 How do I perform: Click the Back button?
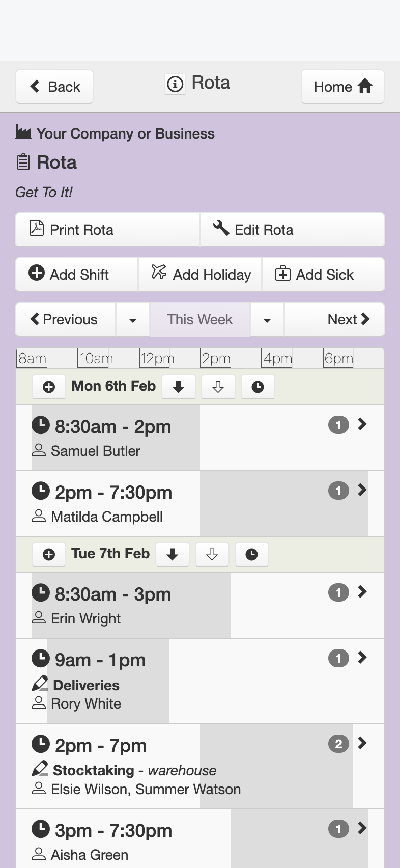click(x=54, y=87)
